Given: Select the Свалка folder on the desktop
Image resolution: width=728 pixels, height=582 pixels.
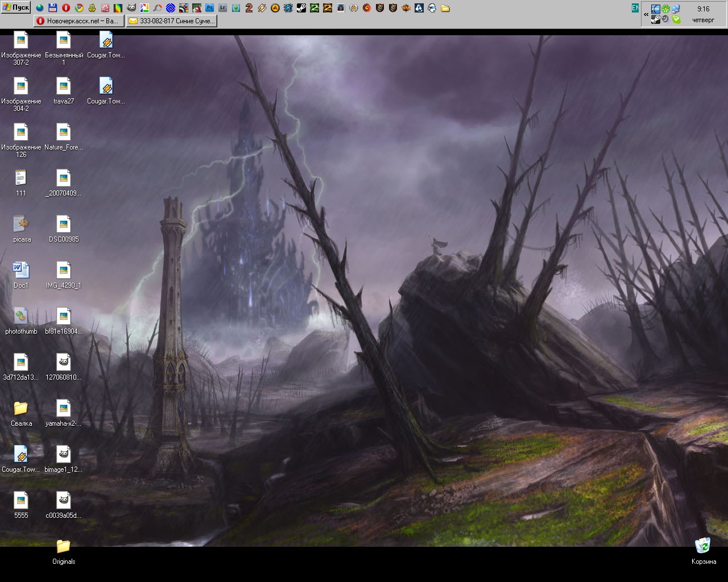Looking at the screenshot, I should (21, 414).
